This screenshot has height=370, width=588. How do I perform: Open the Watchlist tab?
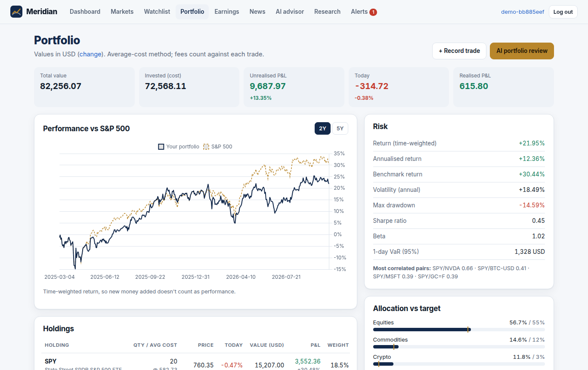pos(157,12)
